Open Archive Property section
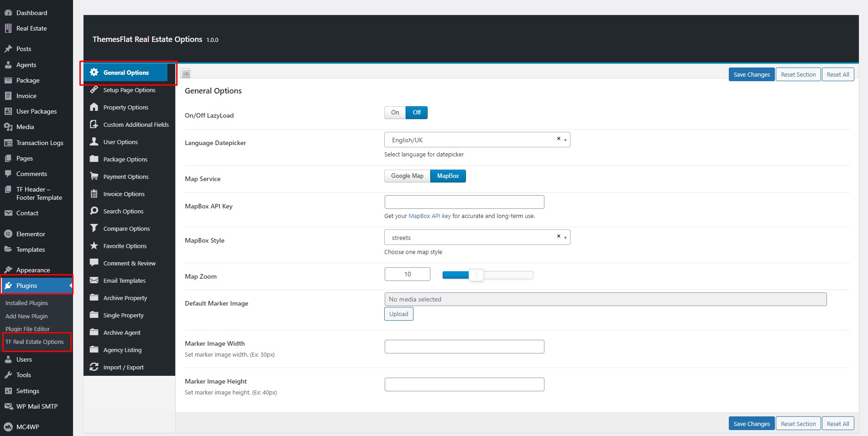868x436 pixels. [129, 298]
